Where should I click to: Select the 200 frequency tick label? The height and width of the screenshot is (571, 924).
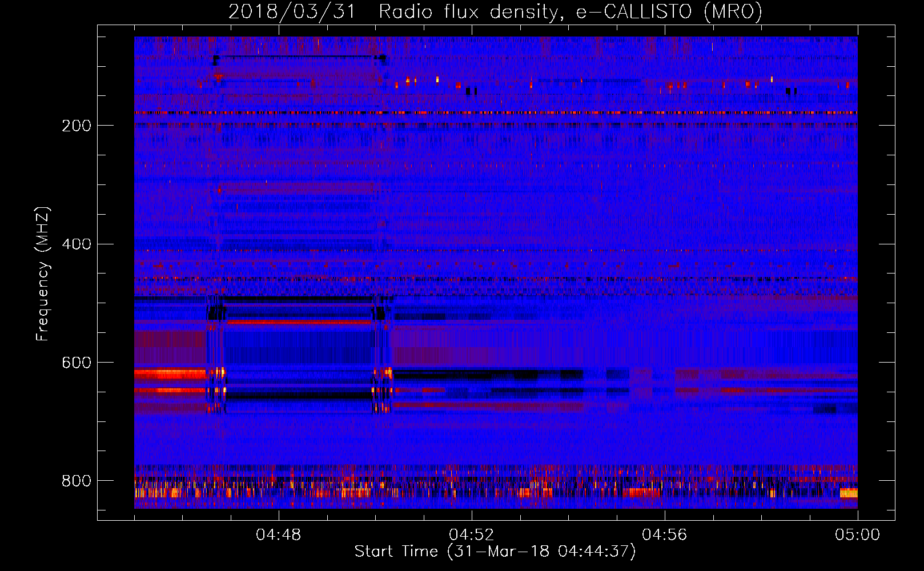(76, 126)
